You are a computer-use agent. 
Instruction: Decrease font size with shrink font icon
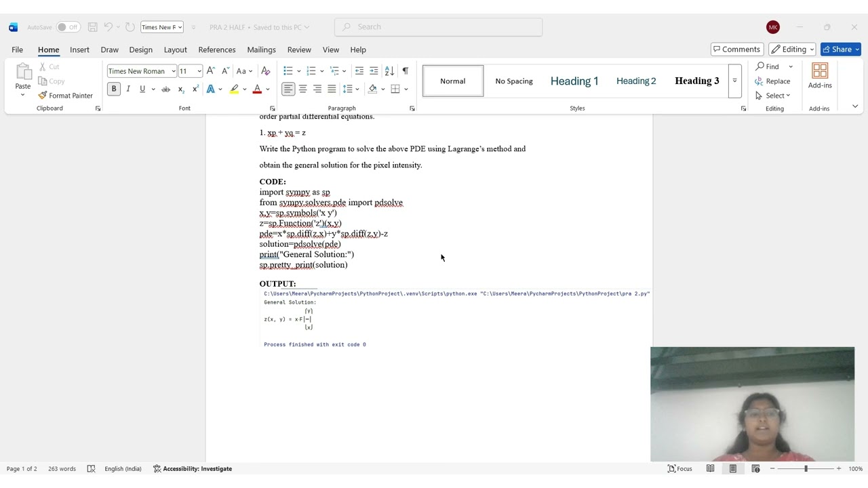(x=225, y=70)
